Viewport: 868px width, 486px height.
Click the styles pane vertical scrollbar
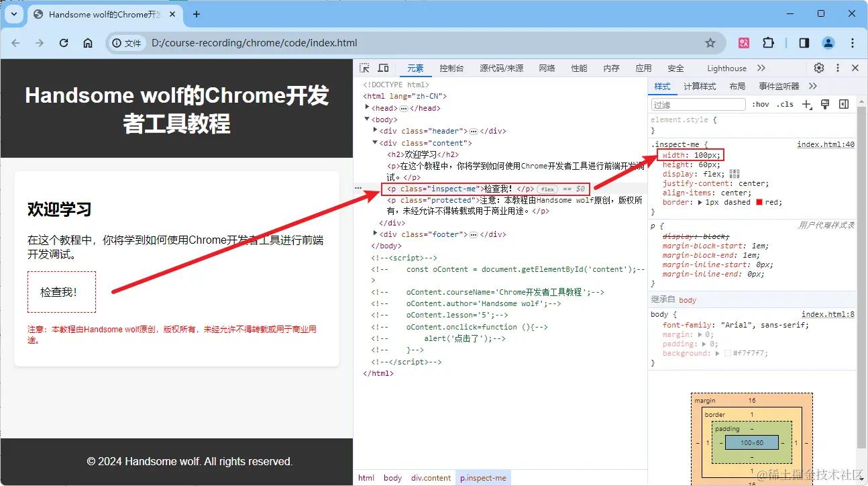click(x=861, y=277)
